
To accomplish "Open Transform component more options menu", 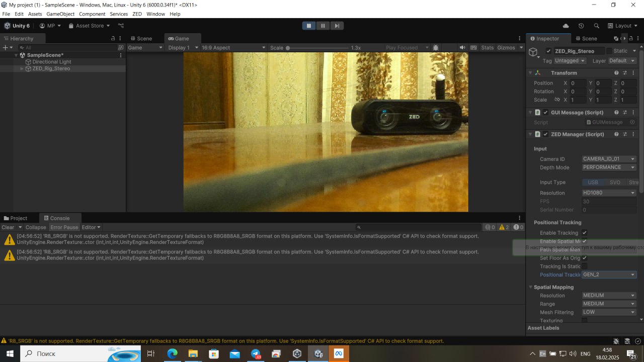I will tap(633, 73).
